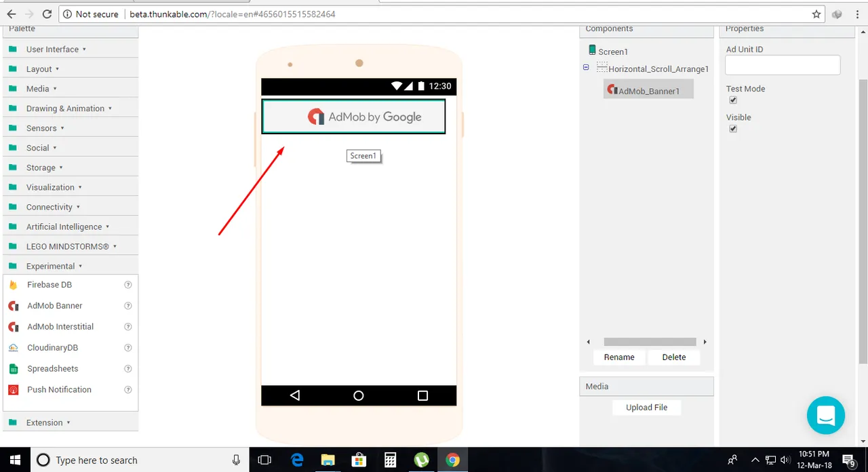Expand the Extension palette category

[71, 422]
